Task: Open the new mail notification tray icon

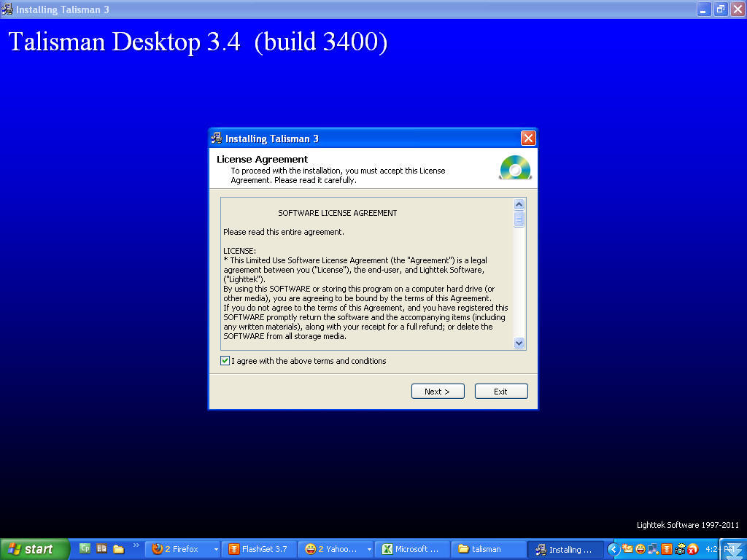Action: click(628, 549)
